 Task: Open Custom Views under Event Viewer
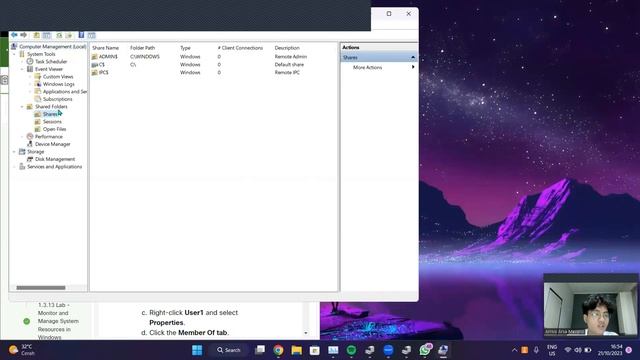point(58,77)
